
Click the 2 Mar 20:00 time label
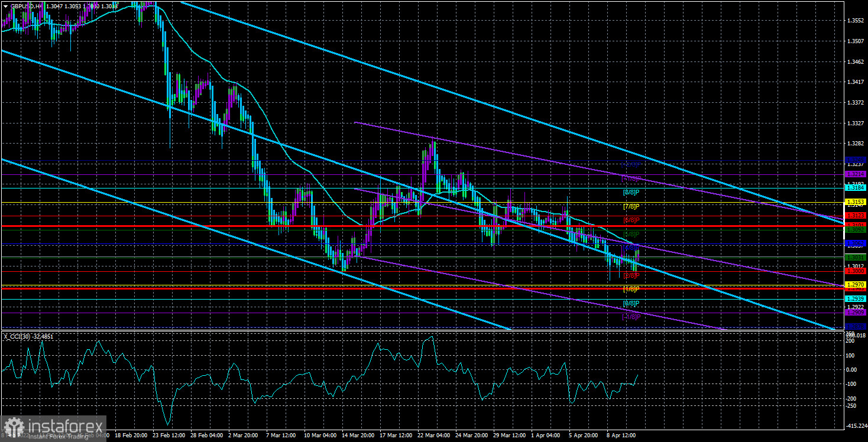click(x=244, y=435)
